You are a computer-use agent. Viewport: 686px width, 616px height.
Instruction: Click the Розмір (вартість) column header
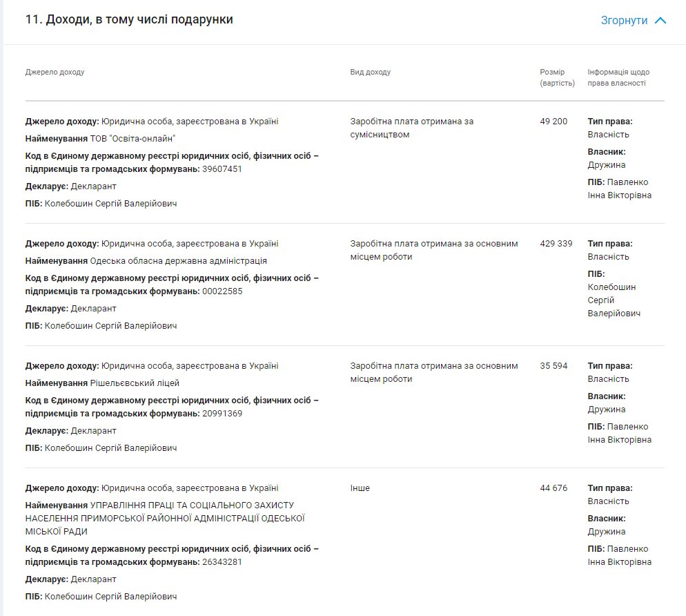[x=556, y=77]
